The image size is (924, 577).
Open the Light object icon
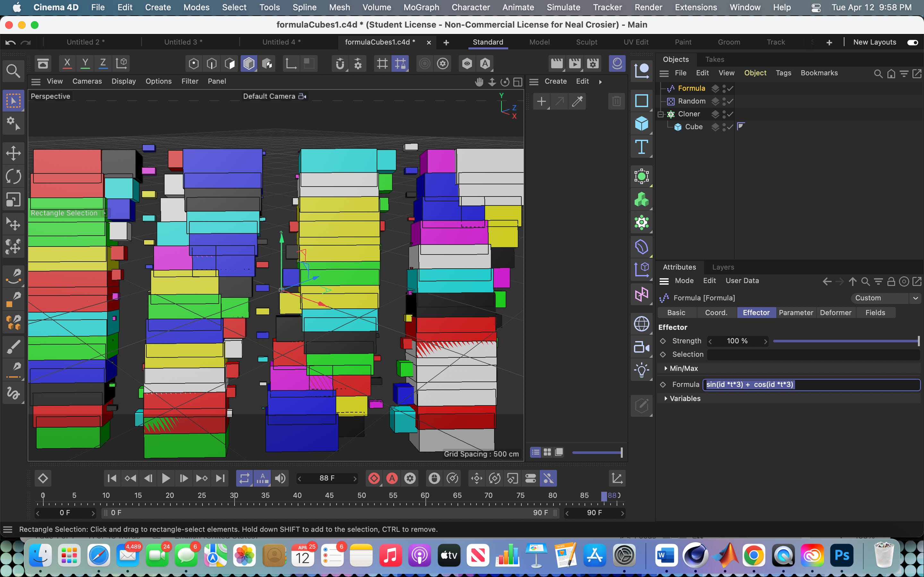coord(641,370)
